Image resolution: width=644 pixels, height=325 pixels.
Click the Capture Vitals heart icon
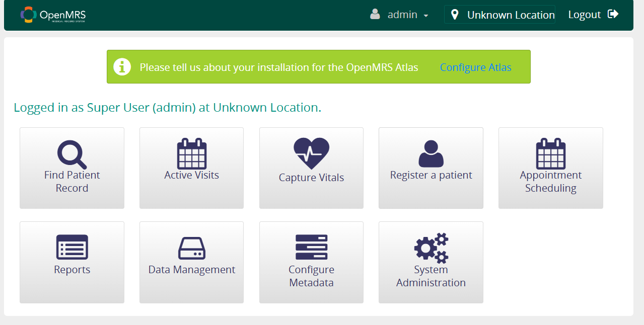[311, 154]
